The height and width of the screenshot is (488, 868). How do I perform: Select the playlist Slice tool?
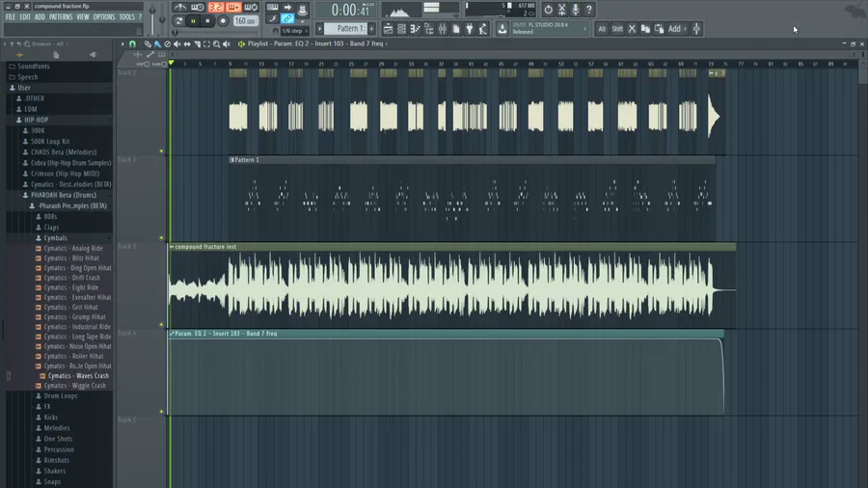click(197, 43)
